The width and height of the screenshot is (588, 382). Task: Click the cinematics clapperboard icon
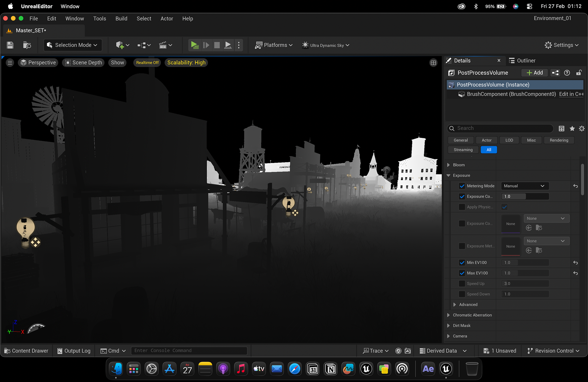click(165, 45)
